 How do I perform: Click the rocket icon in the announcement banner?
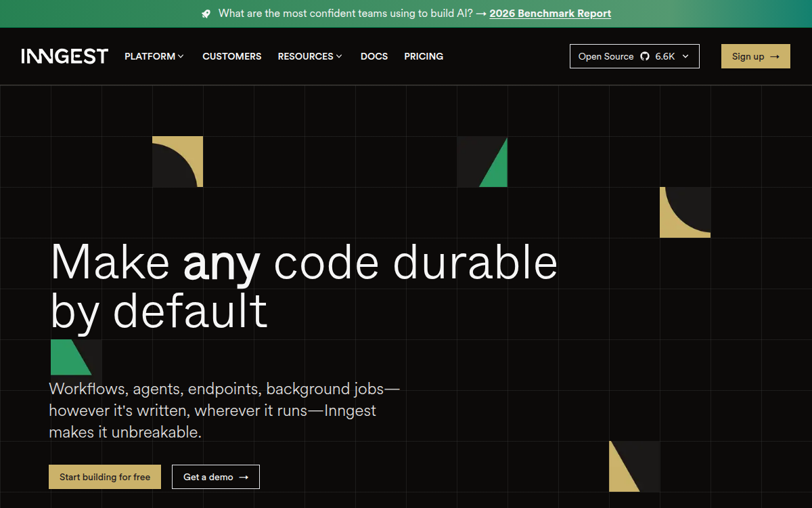click(206, 14)
